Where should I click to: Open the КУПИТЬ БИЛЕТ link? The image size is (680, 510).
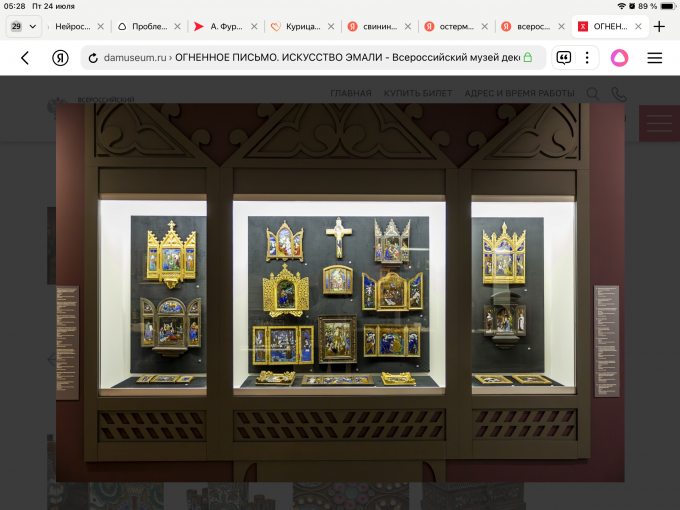tap(418, 93)
